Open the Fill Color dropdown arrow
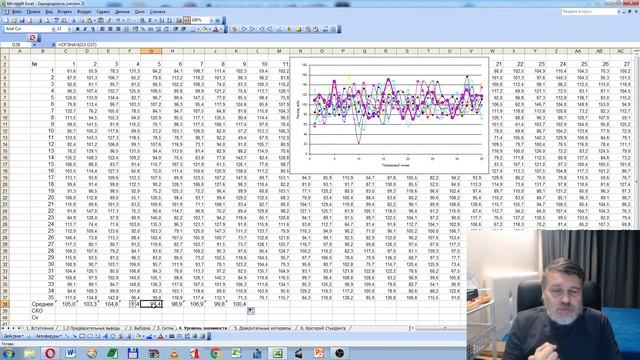 [210, 29]
